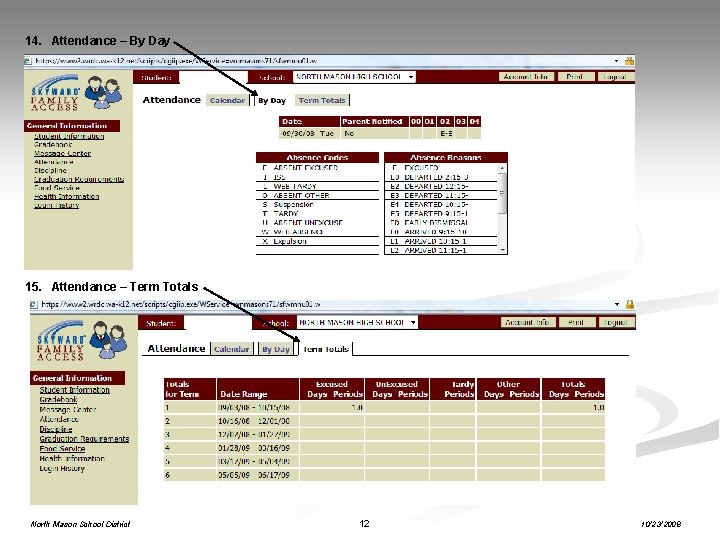Click the Excused Days Periods column header
The width and height of the screenshot is (720, 540).
(x=332, y=389)
